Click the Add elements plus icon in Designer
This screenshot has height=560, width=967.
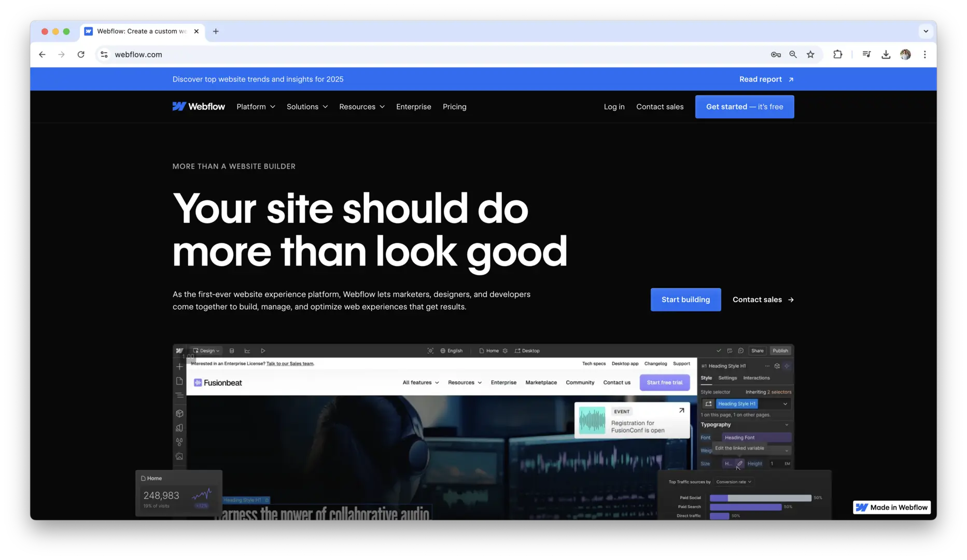(179, 367)
